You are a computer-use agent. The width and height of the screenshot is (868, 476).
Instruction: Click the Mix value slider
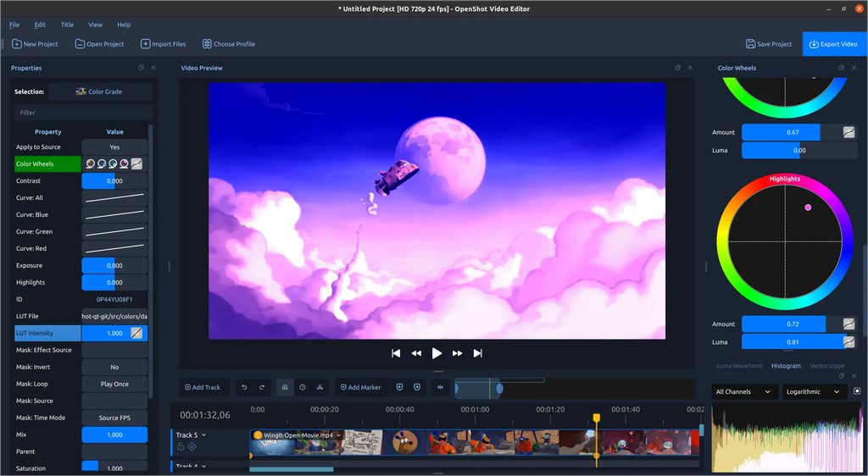point(114,435)
